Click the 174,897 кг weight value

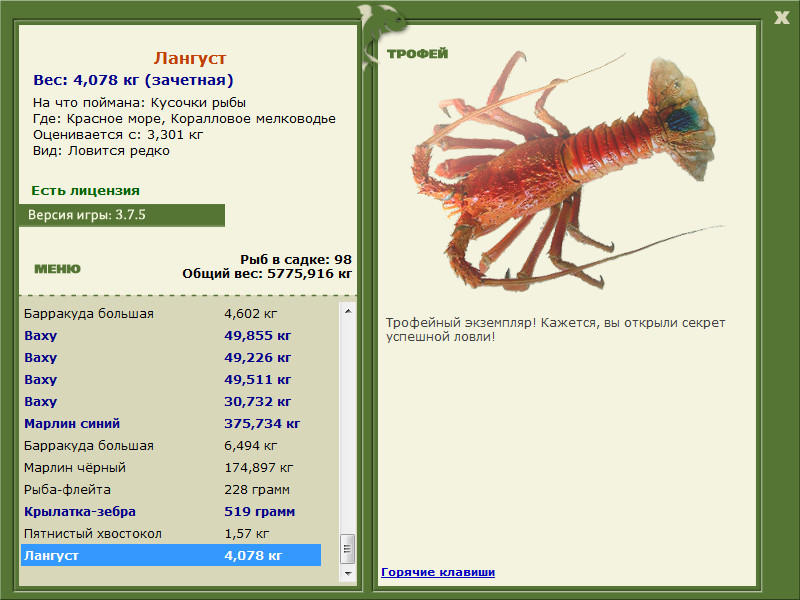(x=259, y=467)
